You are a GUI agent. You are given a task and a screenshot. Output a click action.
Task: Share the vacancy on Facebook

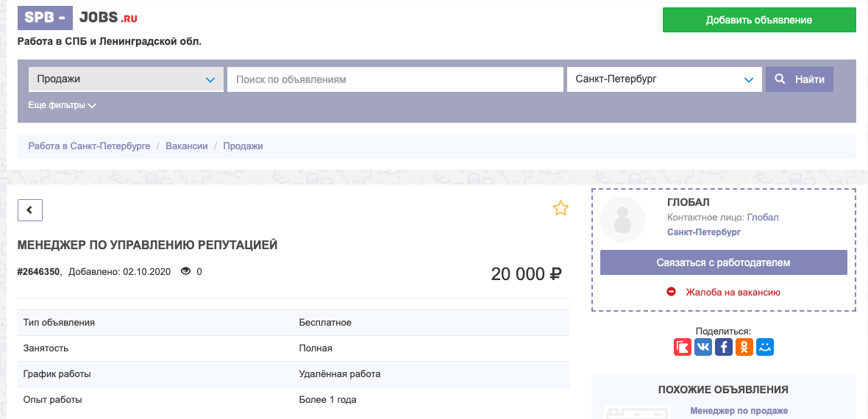tap(724, 347)
